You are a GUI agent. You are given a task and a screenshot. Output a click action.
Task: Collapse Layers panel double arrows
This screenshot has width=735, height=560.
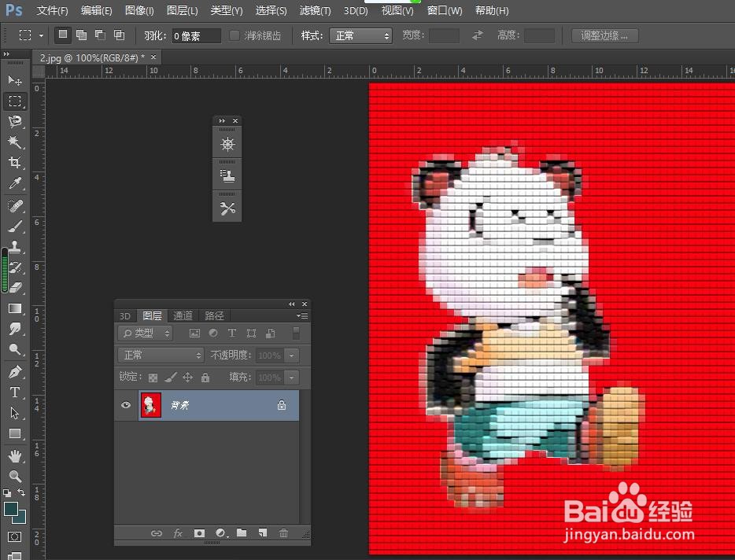pyautogui.click(x=292, y=304)
